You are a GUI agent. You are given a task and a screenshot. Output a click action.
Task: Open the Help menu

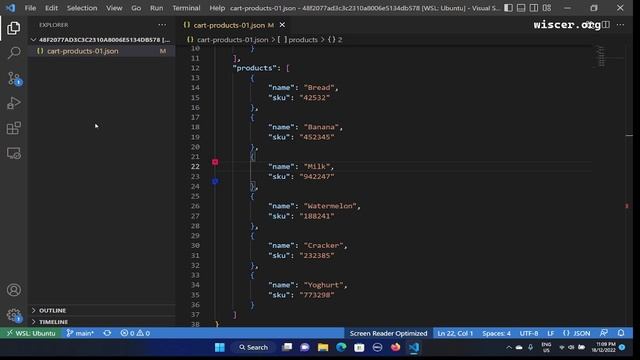tap(217, 8)
